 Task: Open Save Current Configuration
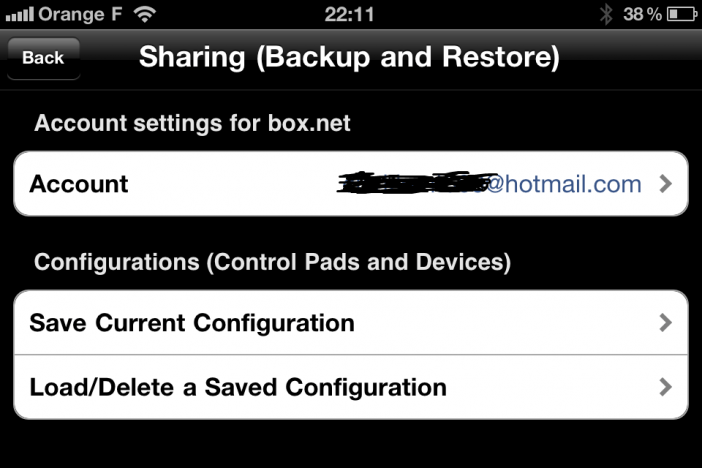(351, 322)
